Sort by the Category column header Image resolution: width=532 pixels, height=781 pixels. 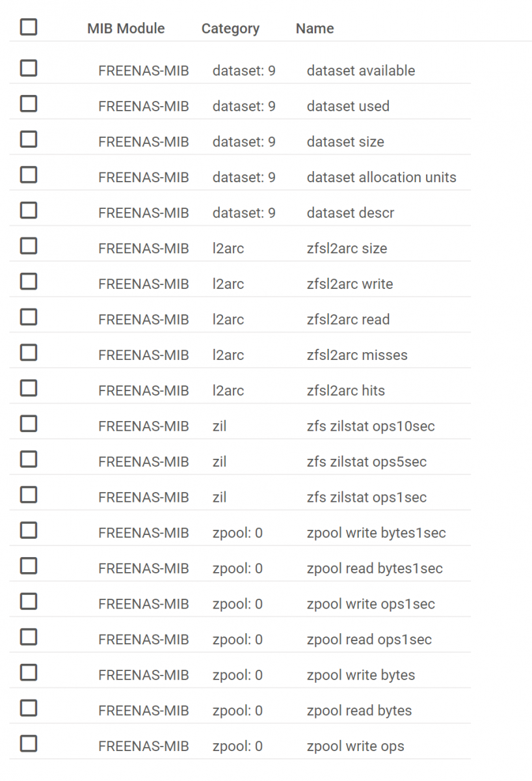tap(230, 29)
